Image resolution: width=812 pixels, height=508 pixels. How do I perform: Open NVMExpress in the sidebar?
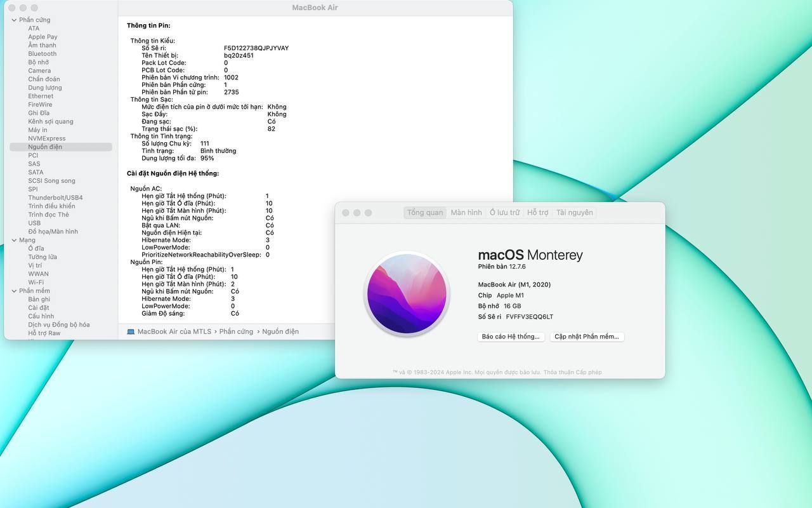[47, 138]
